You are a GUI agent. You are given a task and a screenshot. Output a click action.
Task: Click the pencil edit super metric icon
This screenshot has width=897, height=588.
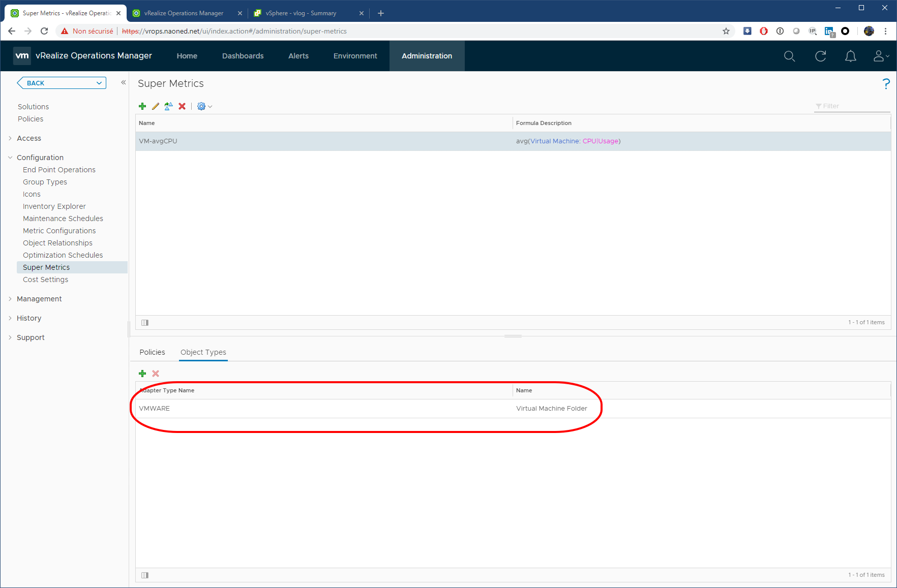click(156, 106)
